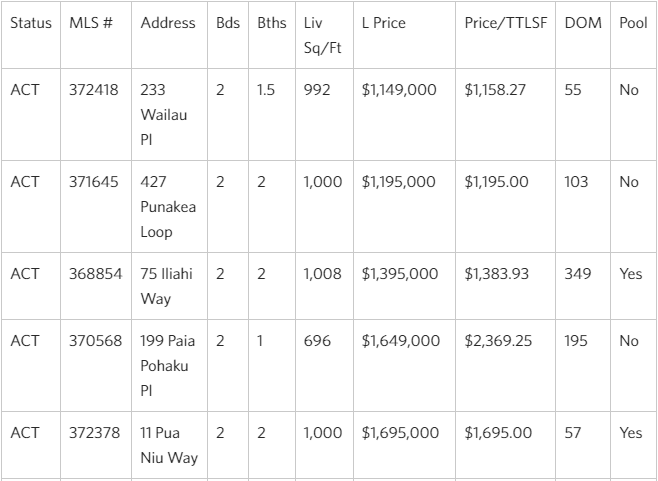The height and width of the screenshot is (481, 658).
Task: Select MLS number 372378
Action: [x=94, y=433]
